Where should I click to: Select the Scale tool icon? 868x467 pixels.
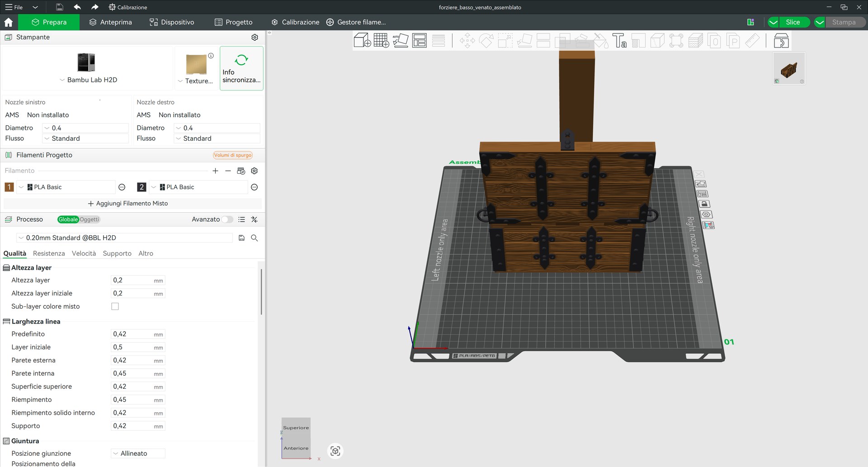click(x=505, y=41)
